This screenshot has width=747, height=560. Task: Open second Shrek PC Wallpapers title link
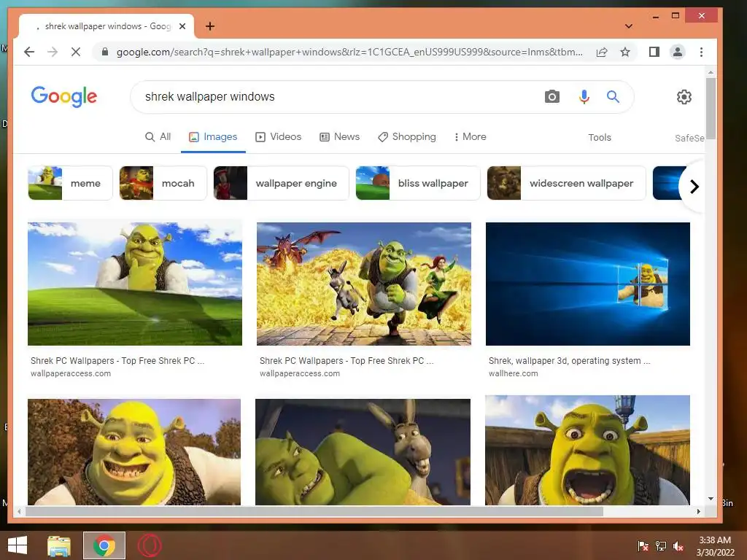347,361
